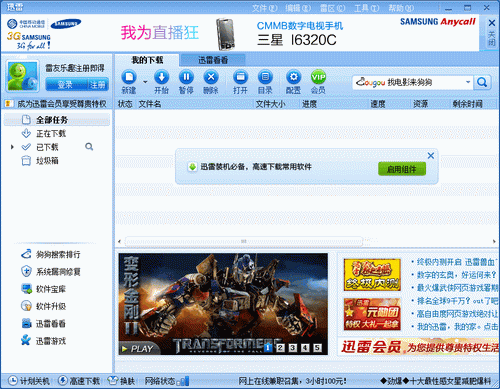Viewport: 500px width, 389px height.
Task: Open the 计划关机 scheduled shutdown option
Action: pyautogui.click(x=29, y=381)
